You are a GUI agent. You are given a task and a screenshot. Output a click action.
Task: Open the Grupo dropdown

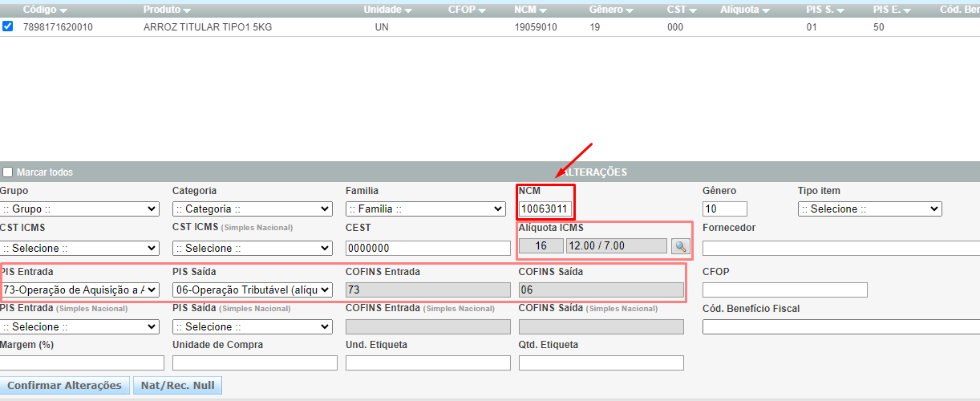tap(79, 209)
